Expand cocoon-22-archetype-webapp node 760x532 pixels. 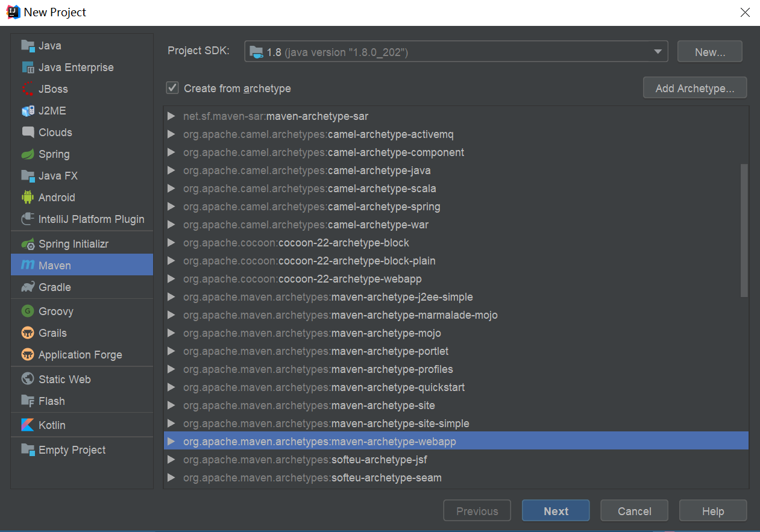pos(171,279)
